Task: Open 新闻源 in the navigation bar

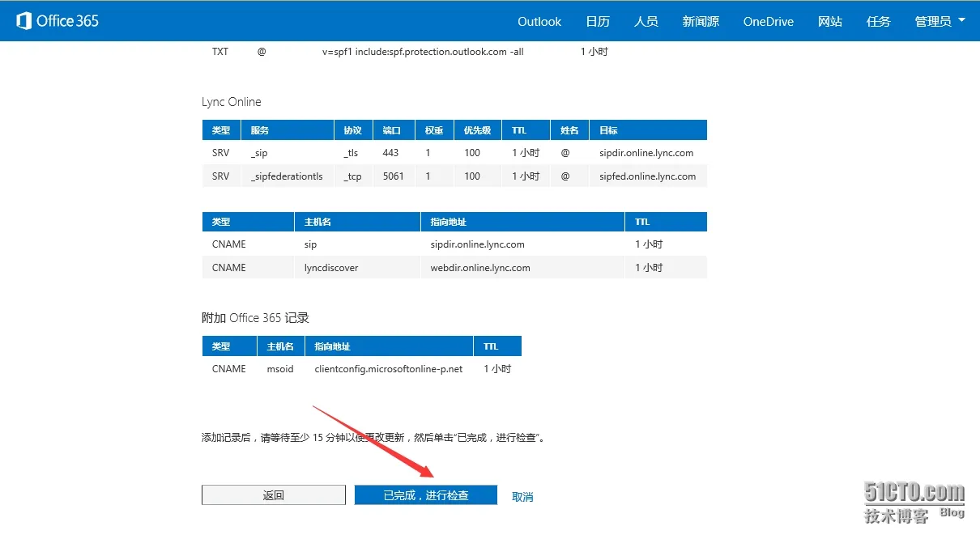Action: click(x=701, y=22)
